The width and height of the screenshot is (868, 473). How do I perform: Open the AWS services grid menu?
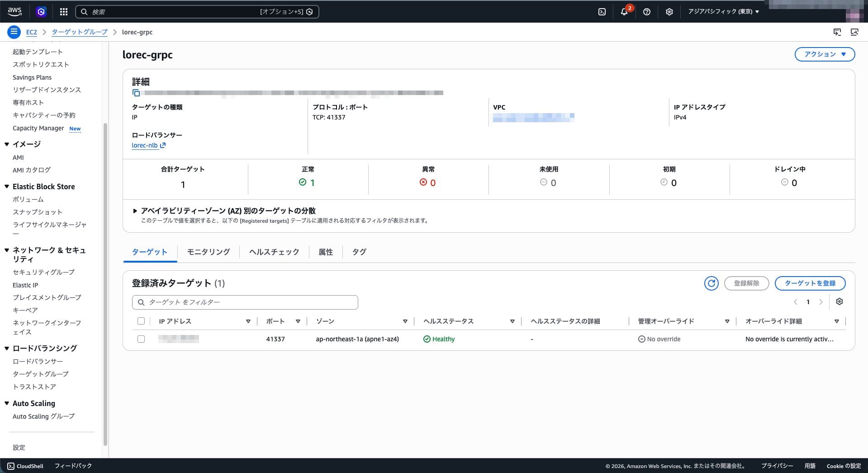64,12
